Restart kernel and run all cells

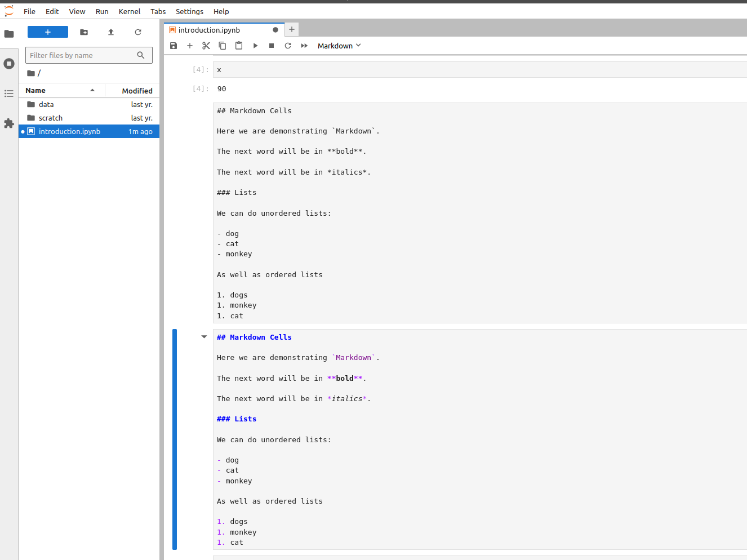point(304,46)
